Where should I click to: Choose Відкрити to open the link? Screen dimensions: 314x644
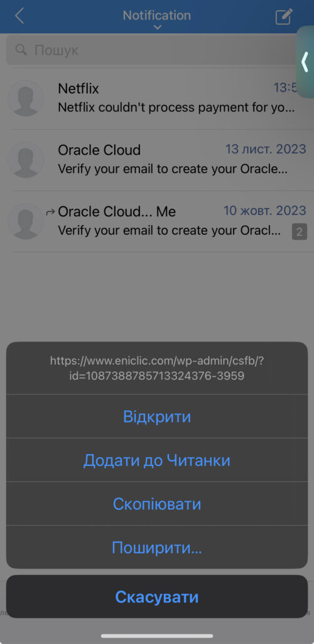157,416
